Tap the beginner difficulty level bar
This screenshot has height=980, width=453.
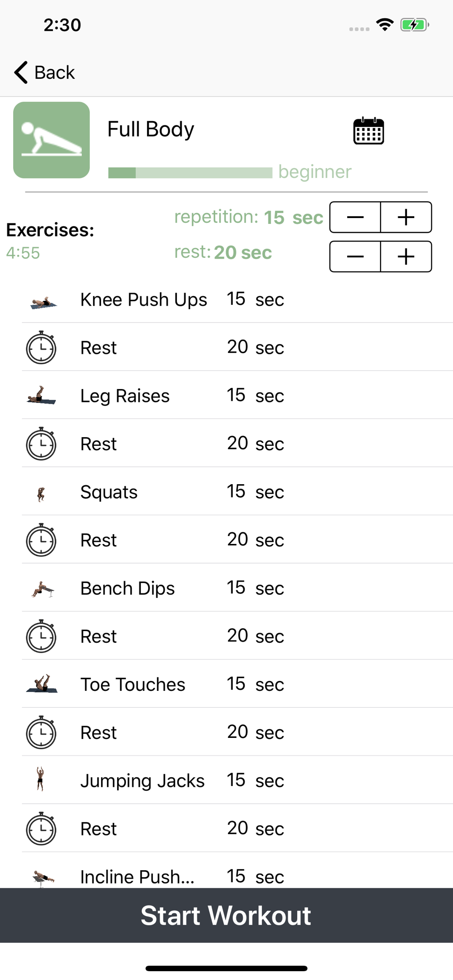pyautogui.click(x=190, y=172)
